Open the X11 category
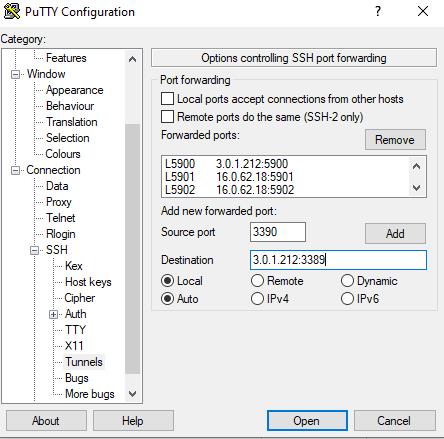 pos(74,346)
